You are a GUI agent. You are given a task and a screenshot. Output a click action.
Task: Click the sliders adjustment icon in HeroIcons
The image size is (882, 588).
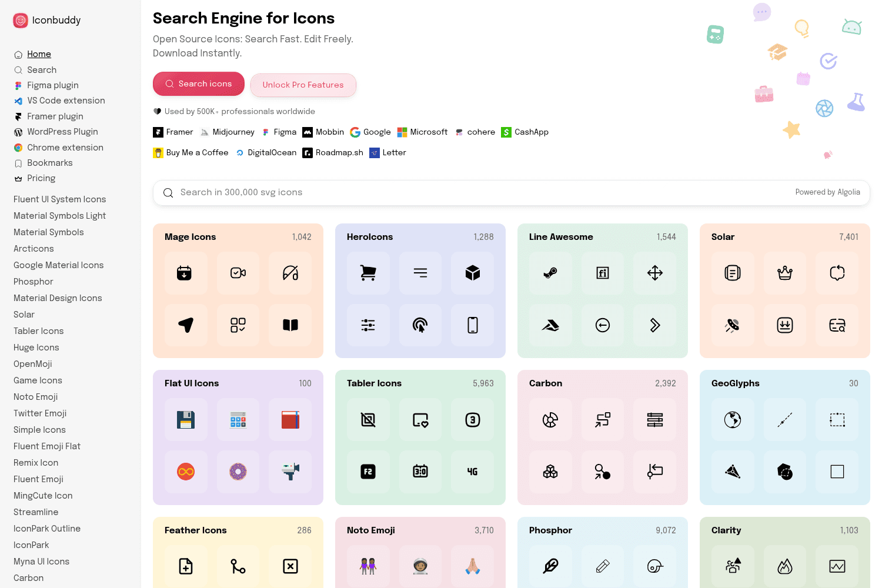click(368, 325)
